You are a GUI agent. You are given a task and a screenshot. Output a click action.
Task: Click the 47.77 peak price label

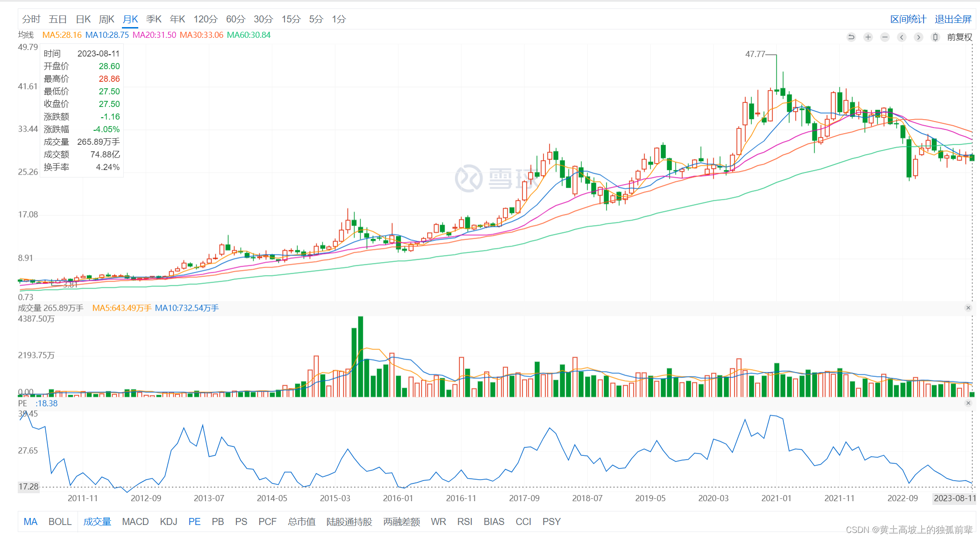point(755,54)
